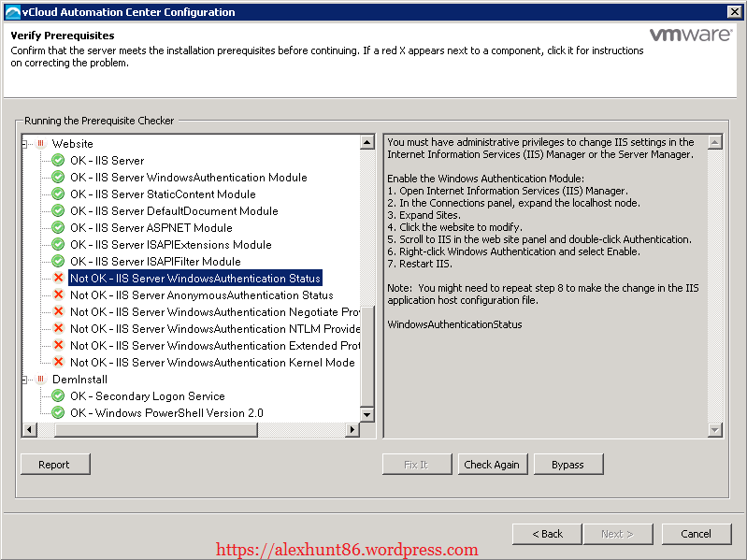Click red X icon for WindowsAuthentication Negotiate

(x=59, y=311)
